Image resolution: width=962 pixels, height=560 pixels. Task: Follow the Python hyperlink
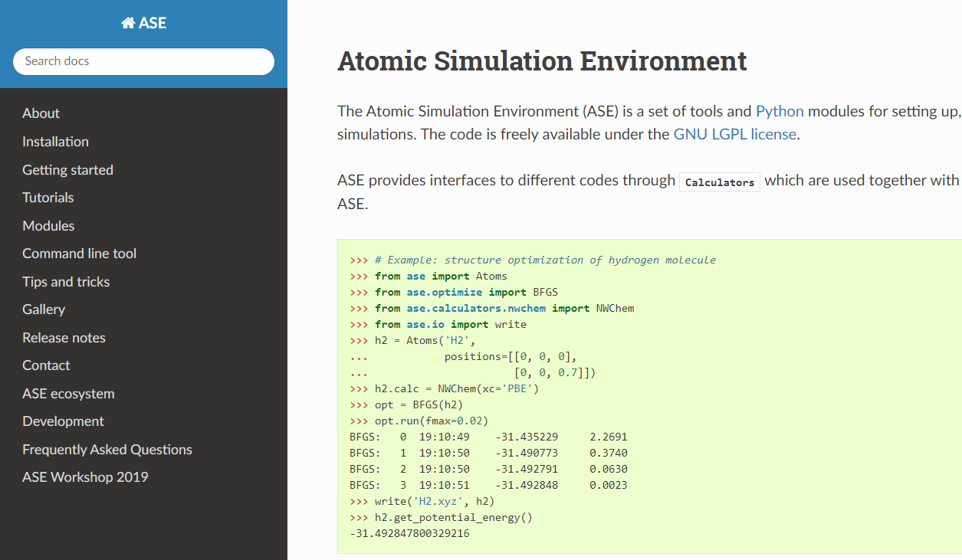(x=780, y=111)
